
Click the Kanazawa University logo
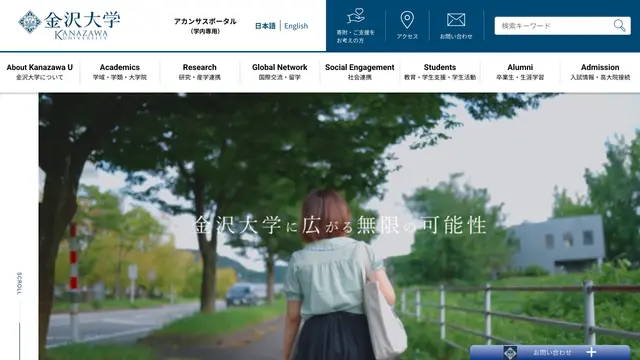click(x=69, y=25)
